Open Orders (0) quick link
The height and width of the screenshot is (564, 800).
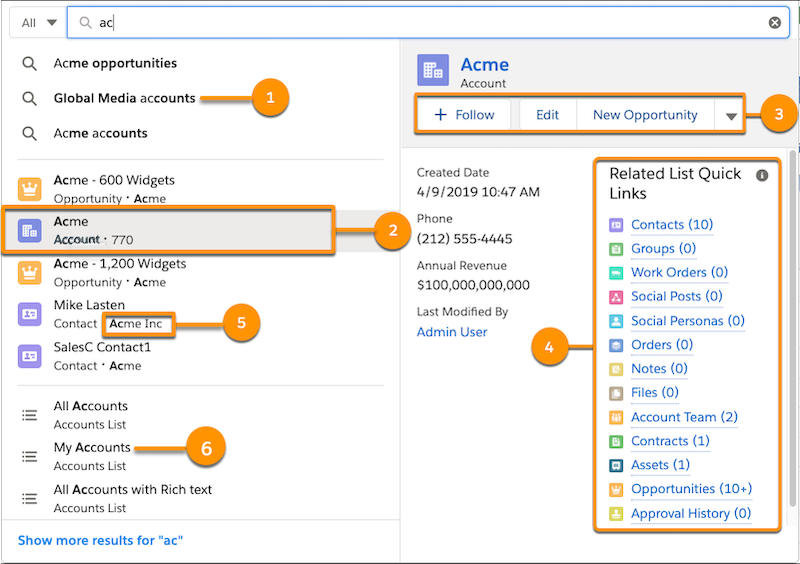pos(662,345)
